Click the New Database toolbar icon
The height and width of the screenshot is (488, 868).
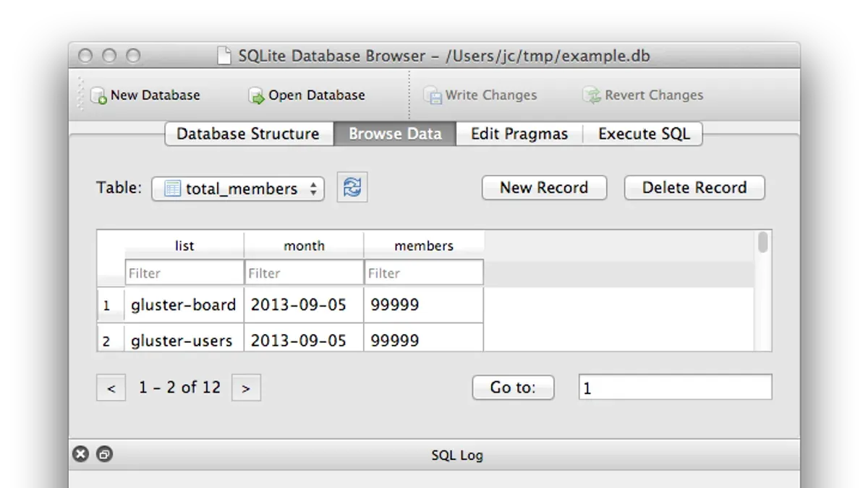pos(98,95)
